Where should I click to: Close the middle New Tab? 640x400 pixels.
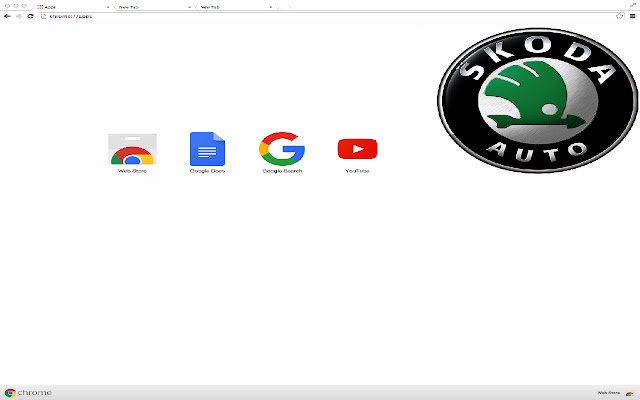pyautogui.click(x=189, y=7)
